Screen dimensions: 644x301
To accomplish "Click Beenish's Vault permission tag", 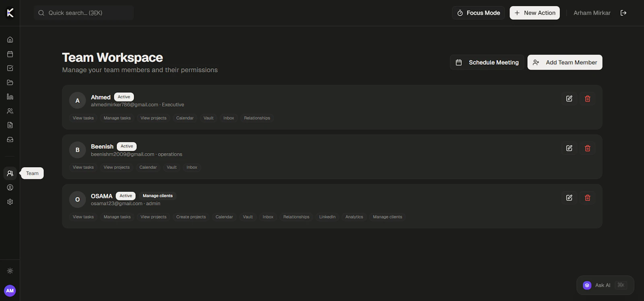I will click(x=171, y=167).
